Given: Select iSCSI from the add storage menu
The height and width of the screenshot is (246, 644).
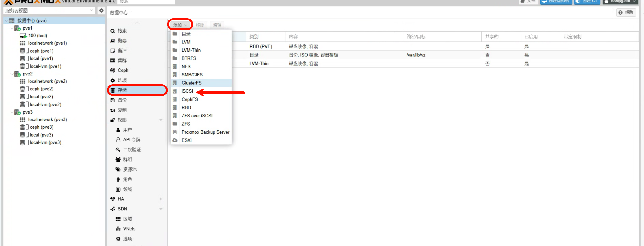Looking at the screenshot, I should click(187, 91).
